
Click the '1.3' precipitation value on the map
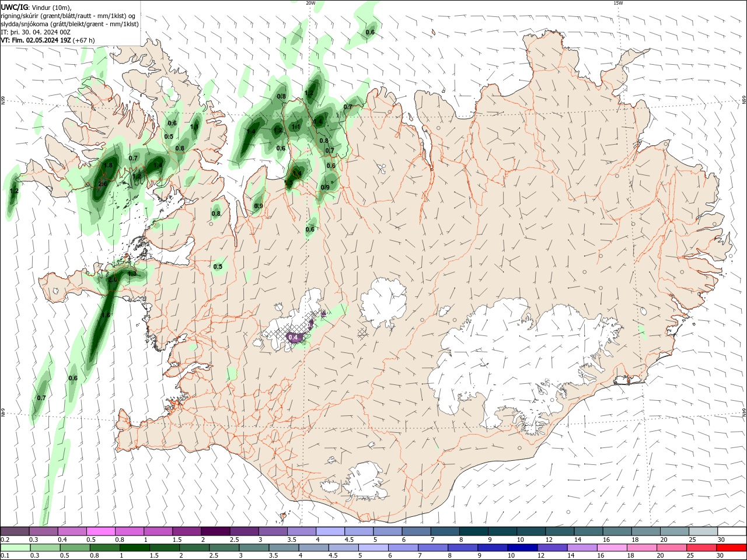132,273
